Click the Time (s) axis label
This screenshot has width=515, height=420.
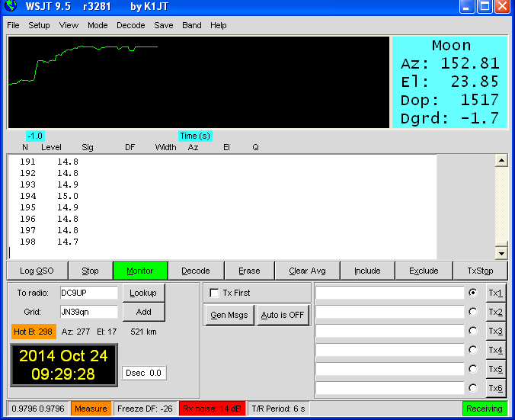[195, 136]
